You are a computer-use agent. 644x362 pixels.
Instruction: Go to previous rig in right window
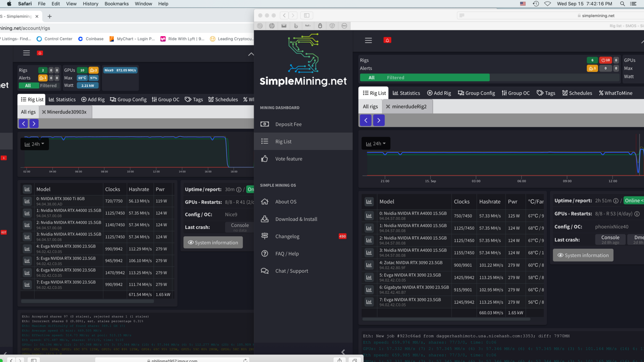(x=365, y=120)
